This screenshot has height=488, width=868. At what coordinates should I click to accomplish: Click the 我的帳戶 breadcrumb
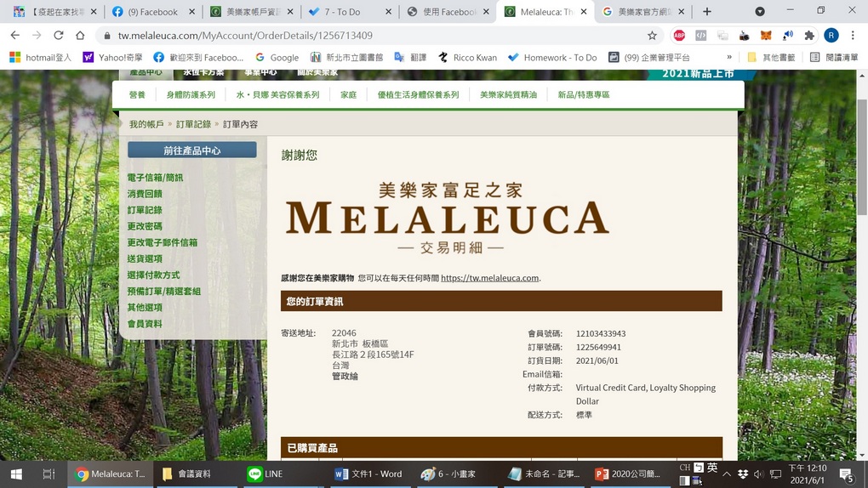point(146,124)
